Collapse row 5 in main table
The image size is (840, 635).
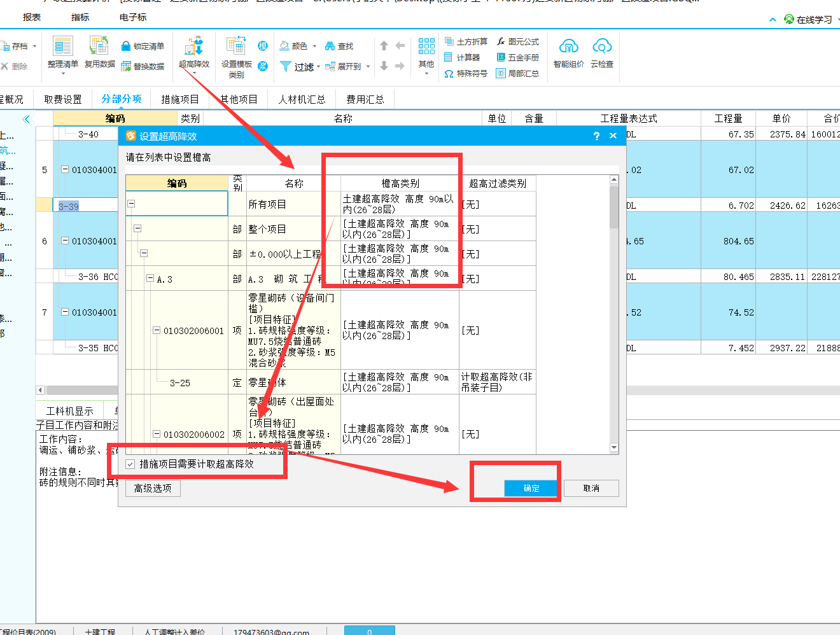point(65,170)
